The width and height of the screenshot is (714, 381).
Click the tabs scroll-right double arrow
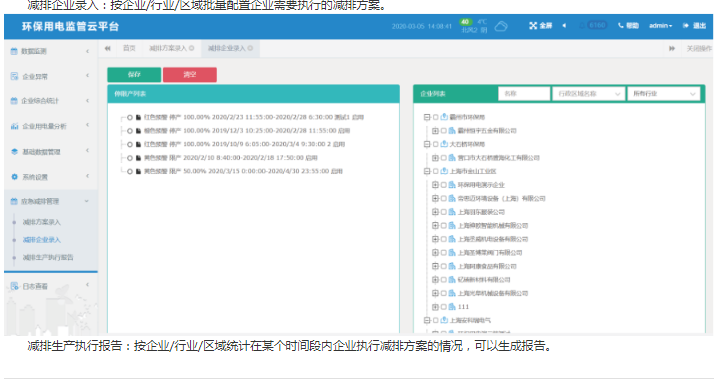[672, 48]
